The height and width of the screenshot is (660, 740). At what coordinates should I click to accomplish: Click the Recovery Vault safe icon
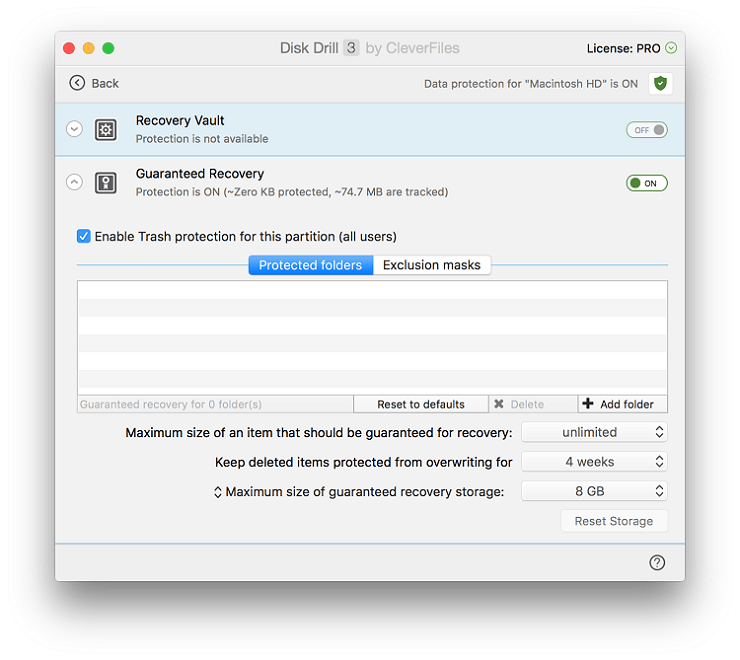click(106, 129)
